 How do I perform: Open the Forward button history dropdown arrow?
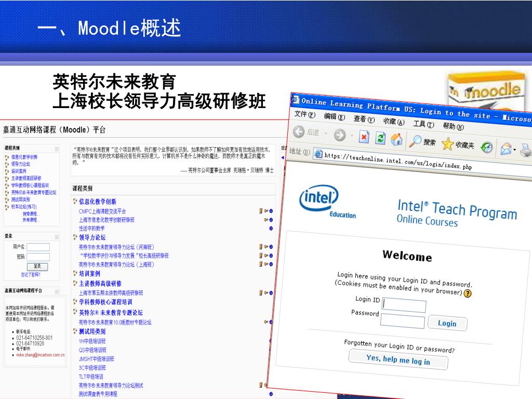coord(352,136)
